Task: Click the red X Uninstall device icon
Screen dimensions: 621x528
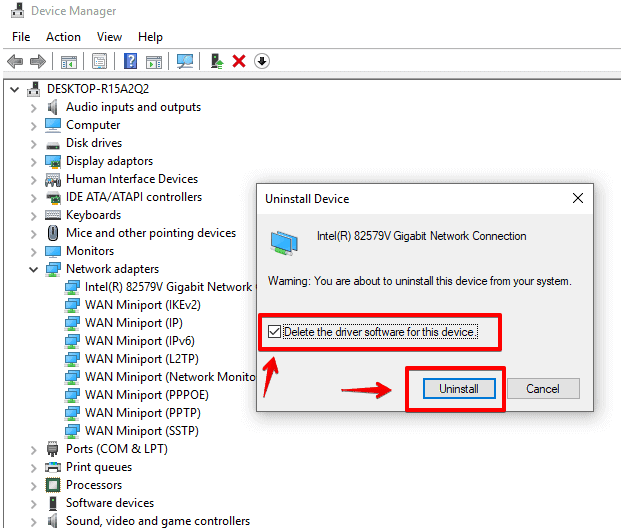Action: (x=239, y=61)
